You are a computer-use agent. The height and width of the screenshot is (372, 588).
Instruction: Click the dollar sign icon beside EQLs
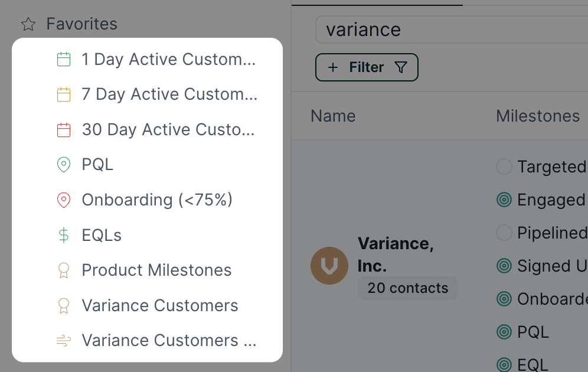point(64,235)
